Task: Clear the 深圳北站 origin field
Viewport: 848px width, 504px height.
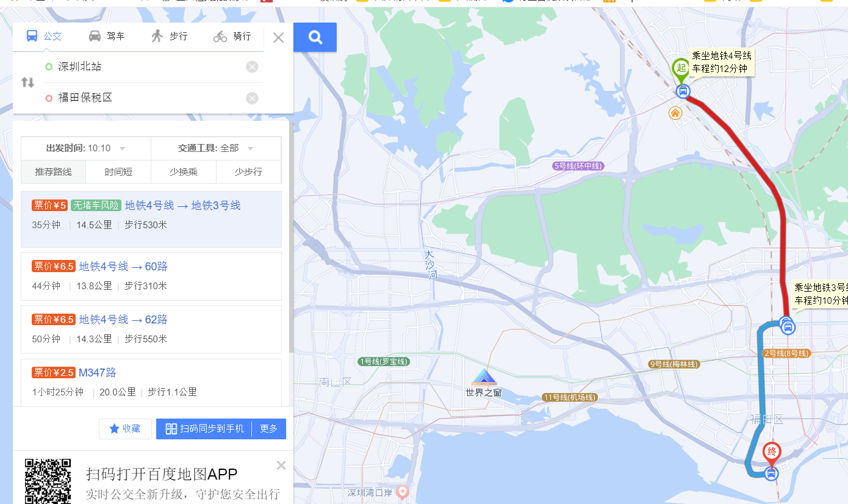Action: coord(252,67)
